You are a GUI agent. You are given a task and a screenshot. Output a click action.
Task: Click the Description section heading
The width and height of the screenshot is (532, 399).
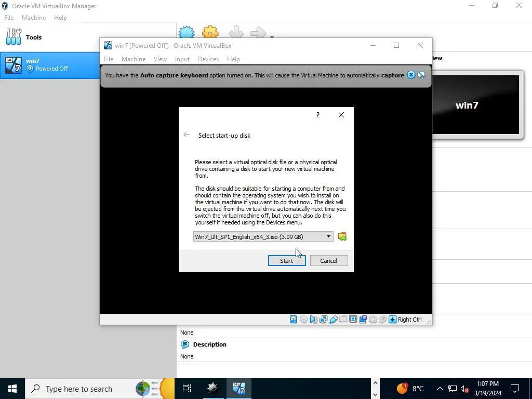click(210, 344)
